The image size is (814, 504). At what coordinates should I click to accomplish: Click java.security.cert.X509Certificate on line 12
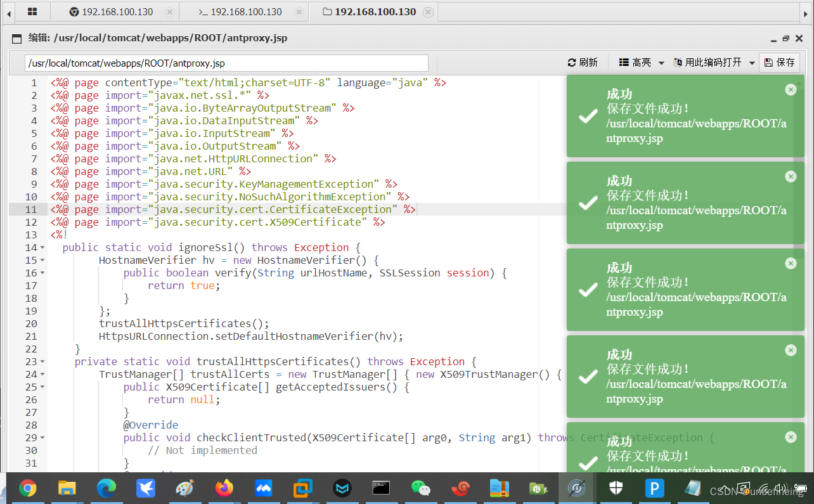coord(257,222)
